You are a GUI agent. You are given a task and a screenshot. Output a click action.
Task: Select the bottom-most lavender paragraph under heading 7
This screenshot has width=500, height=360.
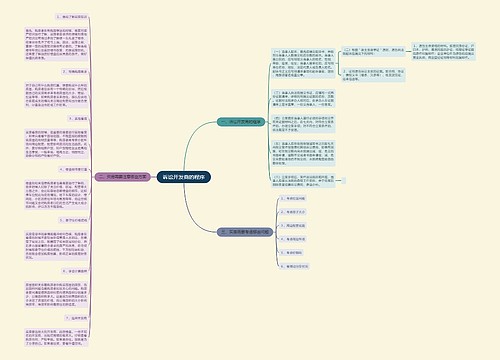pos(56,337)
